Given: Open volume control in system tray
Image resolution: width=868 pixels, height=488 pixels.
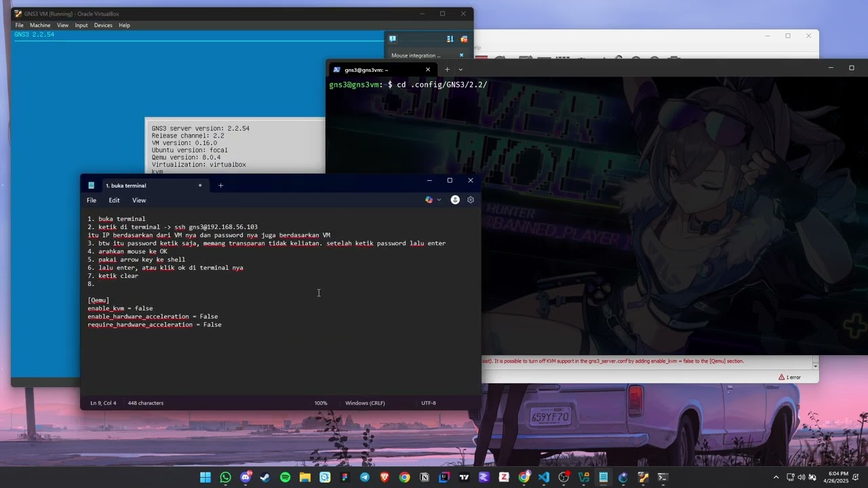Looking at the screenshot, I should [802, 477].
